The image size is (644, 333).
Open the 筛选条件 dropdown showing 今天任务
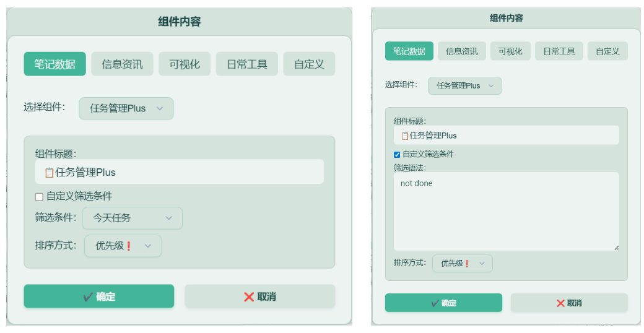pos(133,218)
